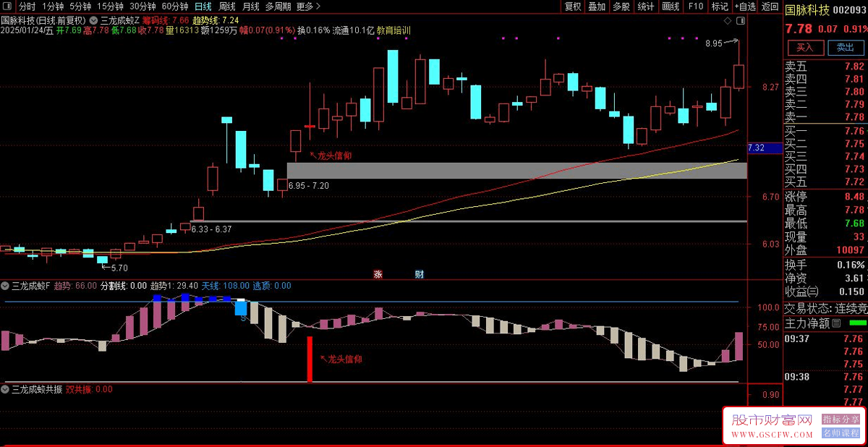Click the 6.33 - 6.37 gap label
Image resolution: width=868 pixels, height=447 pixels.
point(211,229)
